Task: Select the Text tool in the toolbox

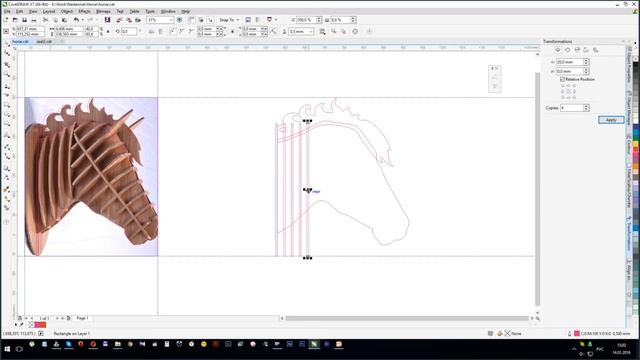Action: [7, 135]
